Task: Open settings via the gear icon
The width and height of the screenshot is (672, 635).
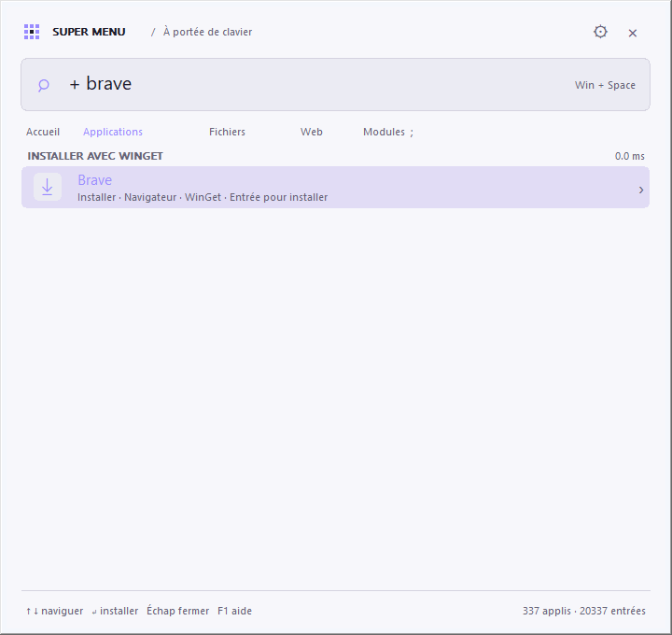Action: pyautogui.click(x=600, y=32)
